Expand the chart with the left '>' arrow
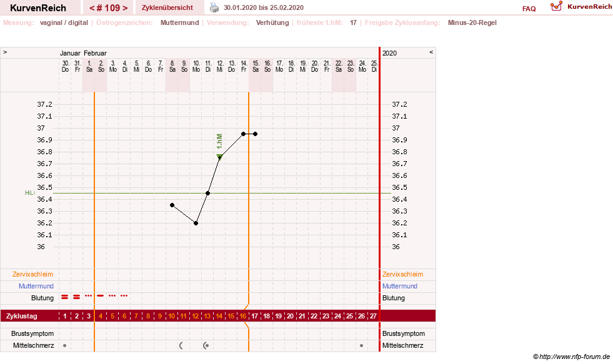613x364 pixels. [x=5, y=52]
